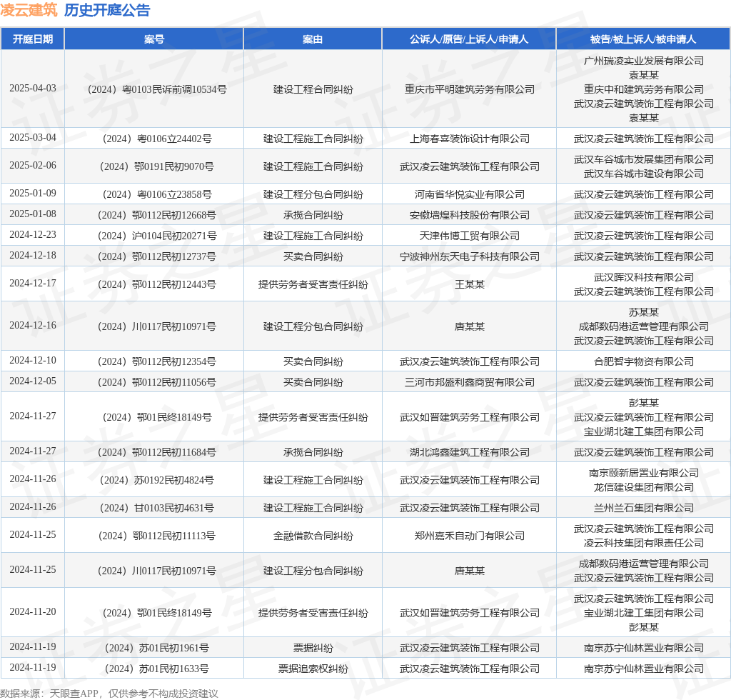The image size is (731, 700).
Task: Click defendant 重庆中和建筑劳务有限公司
Action: click(644, 89)
